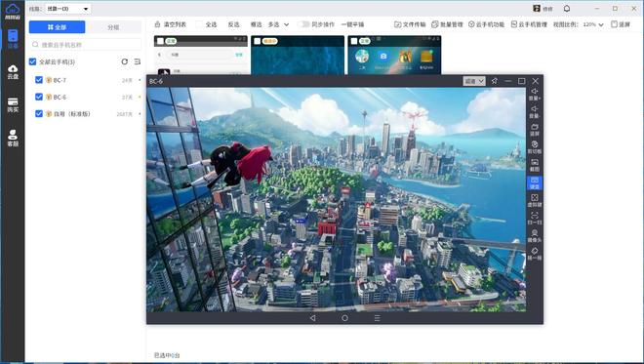Click 扫一扫 scan in BC-6 toolbar
This screenshot has height=364, width=644.
point(535,219)
